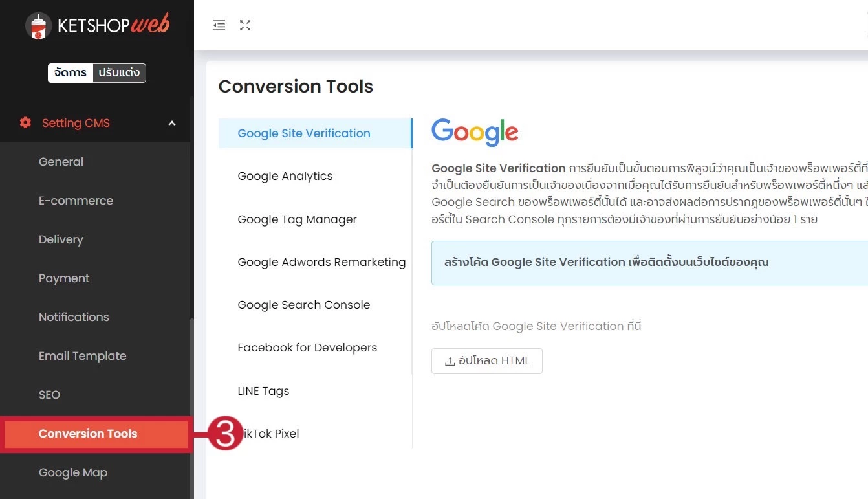The height and width of the screenshot is (499, 868).
Task: Collapse the Setting CMS chevron
Action: tap(172, 123)
